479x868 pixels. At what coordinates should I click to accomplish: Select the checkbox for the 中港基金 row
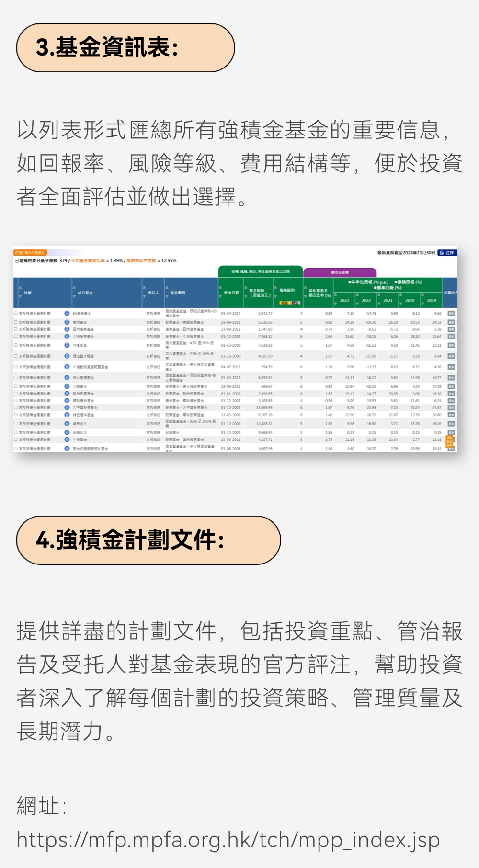16,440
